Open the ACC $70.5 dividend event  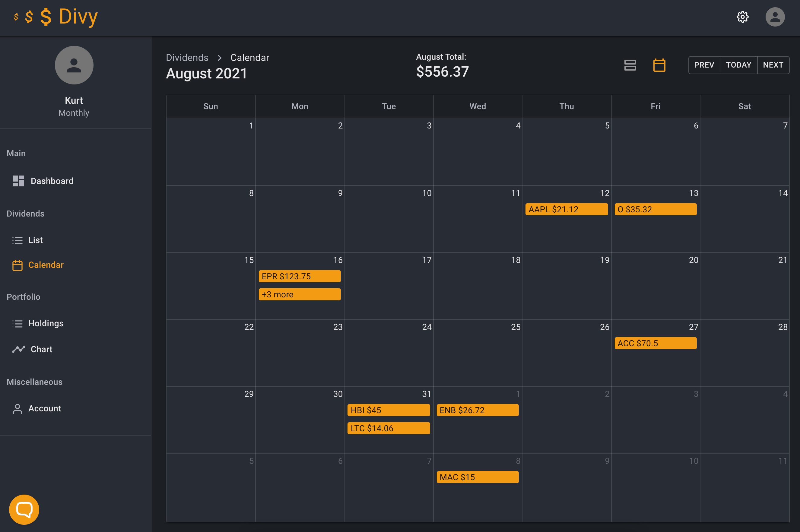click(x=656, y=343)
